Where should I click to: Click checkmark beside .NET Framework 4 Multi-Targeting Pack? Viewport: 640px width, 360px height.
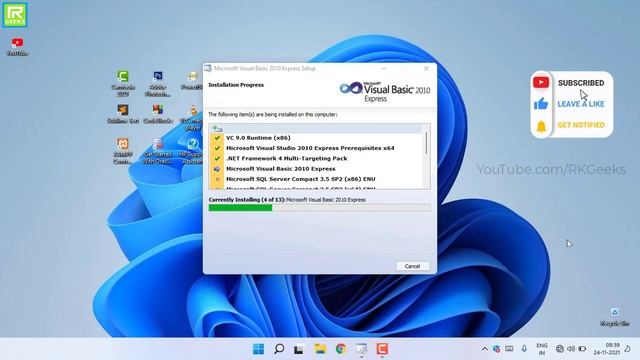point(217,158)
